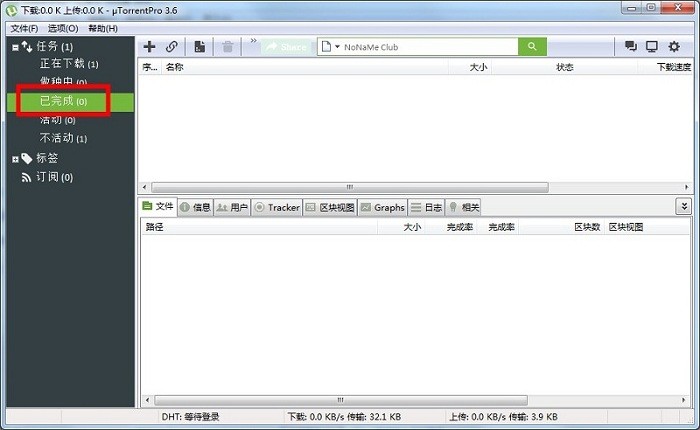
Task: Click the 上传 speed status bar entry
Action: coord(503,417)
